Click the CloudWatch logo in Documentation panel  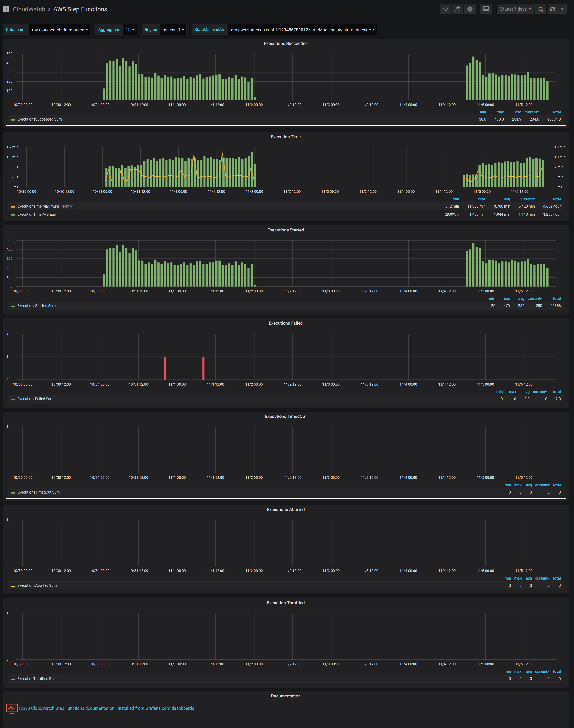pyautogui.click(x=12, y=708)
